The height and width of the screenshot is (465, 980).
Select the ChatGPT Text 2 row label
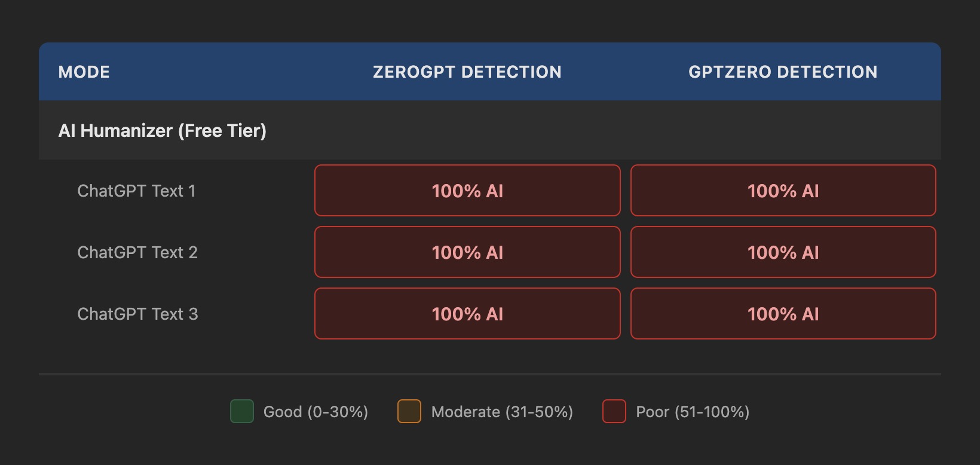(137, 252)
